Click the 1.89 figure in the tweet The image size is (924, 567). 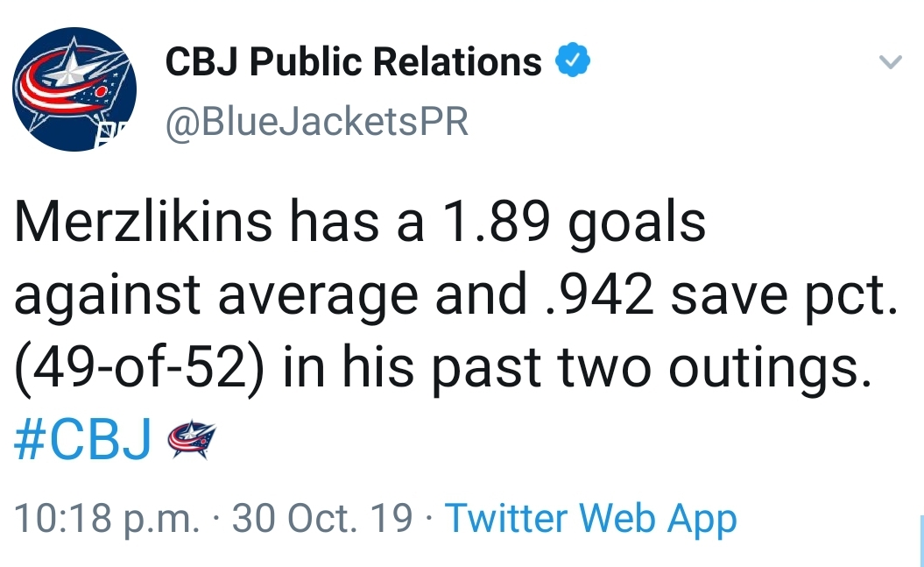click(497, 222)
